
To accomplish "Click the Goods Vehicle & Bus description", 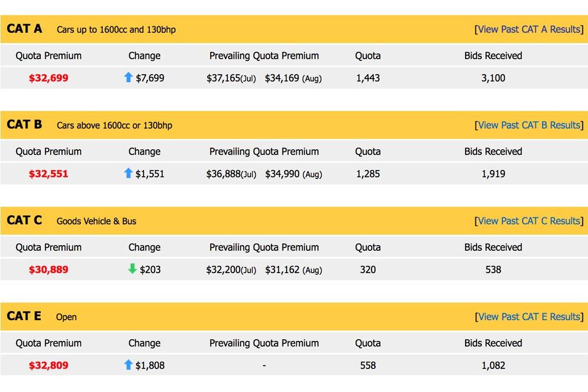I will click(96, 221).
